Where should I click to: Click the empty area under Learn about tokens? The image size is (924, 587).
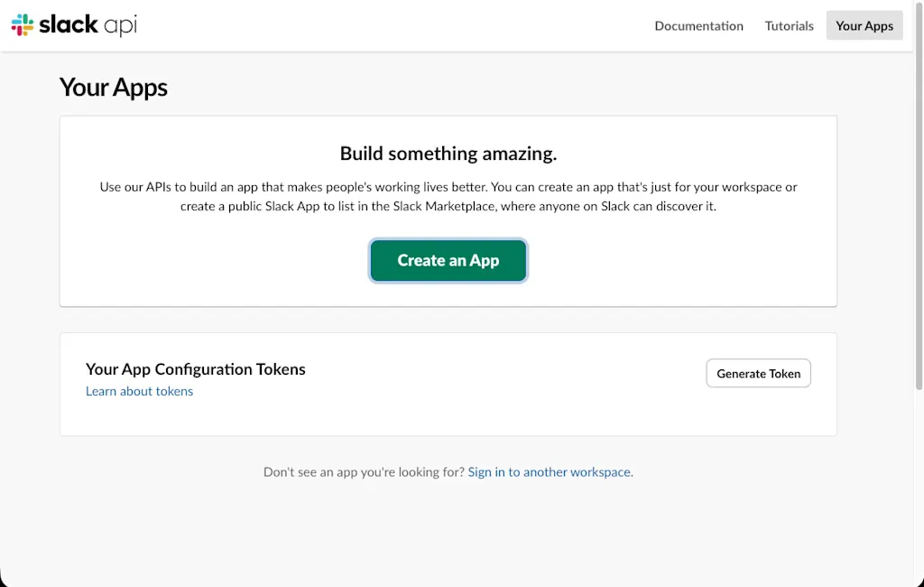pyautogui.click(x=236, y=417)
